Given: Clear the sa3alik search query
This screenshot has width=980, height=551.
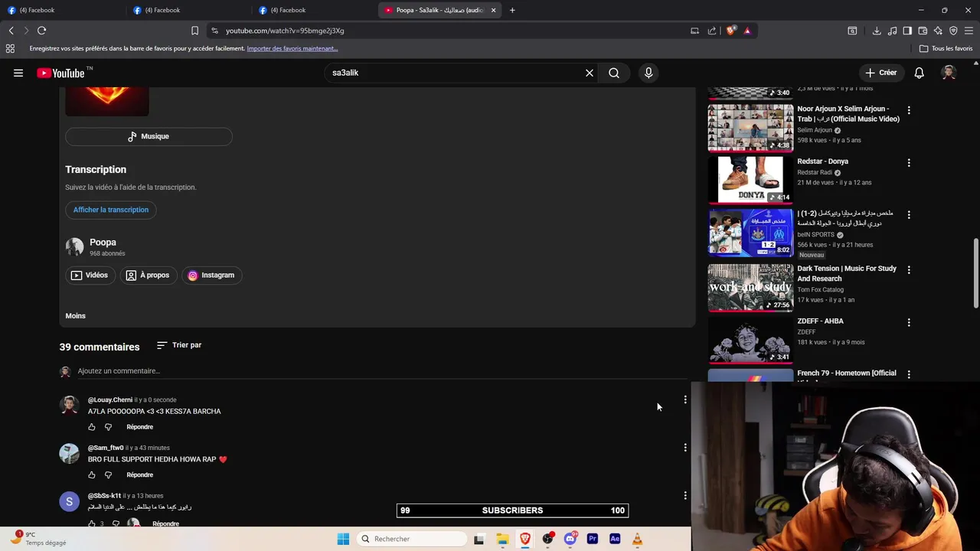Looking at the screenshot, I should (x=590, y=73).
